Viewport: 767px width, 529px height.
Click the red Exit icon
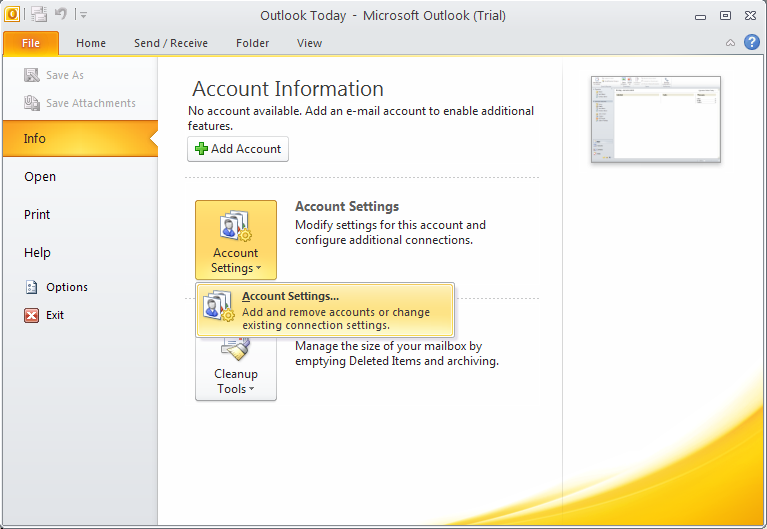tap(31, 315)
